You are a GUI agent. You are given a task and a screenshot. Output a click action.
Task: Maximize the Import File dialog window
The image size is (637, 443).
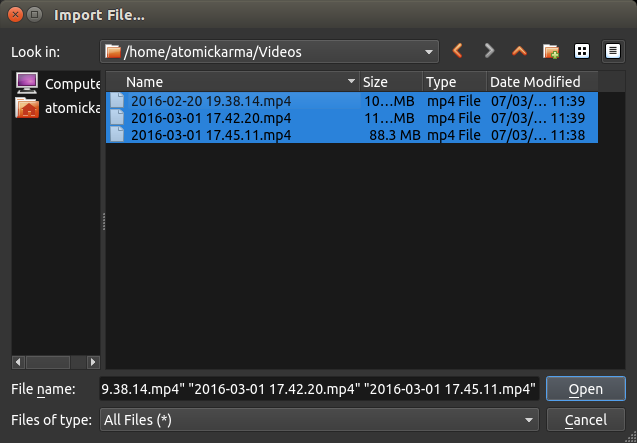(x=35, y=15)
